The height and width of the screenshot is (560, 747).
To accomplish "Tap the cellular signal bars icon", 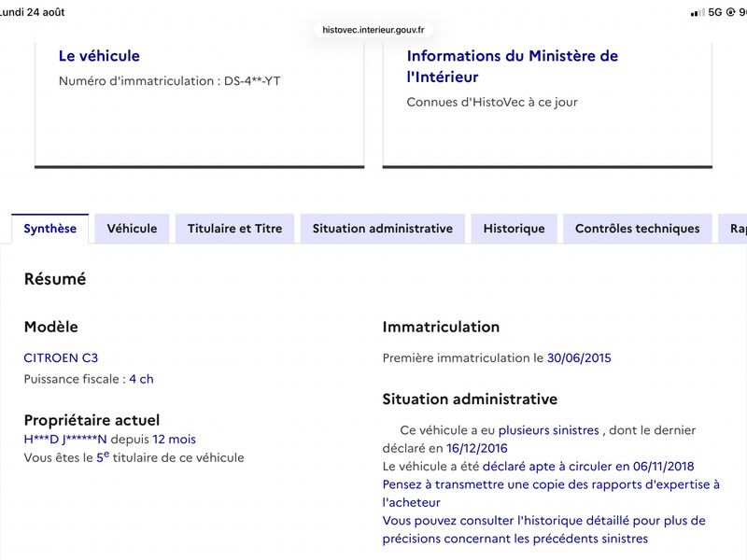I will [698, 13].
